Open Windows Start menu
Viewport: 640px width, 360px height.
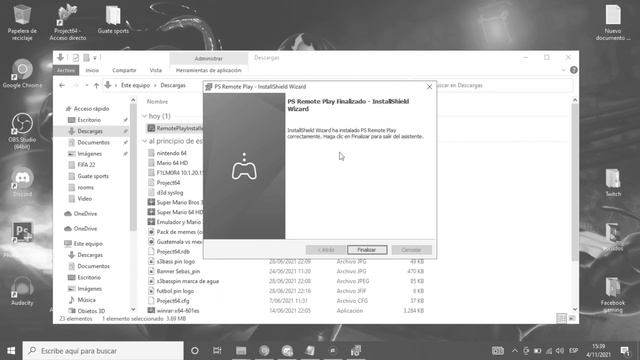[x=11, y=351]
